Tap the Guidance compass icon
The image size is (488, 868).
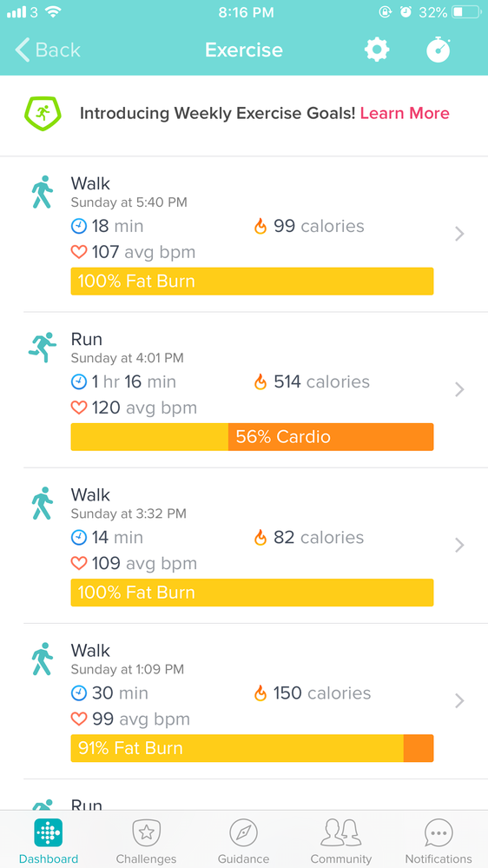(244, 832)
